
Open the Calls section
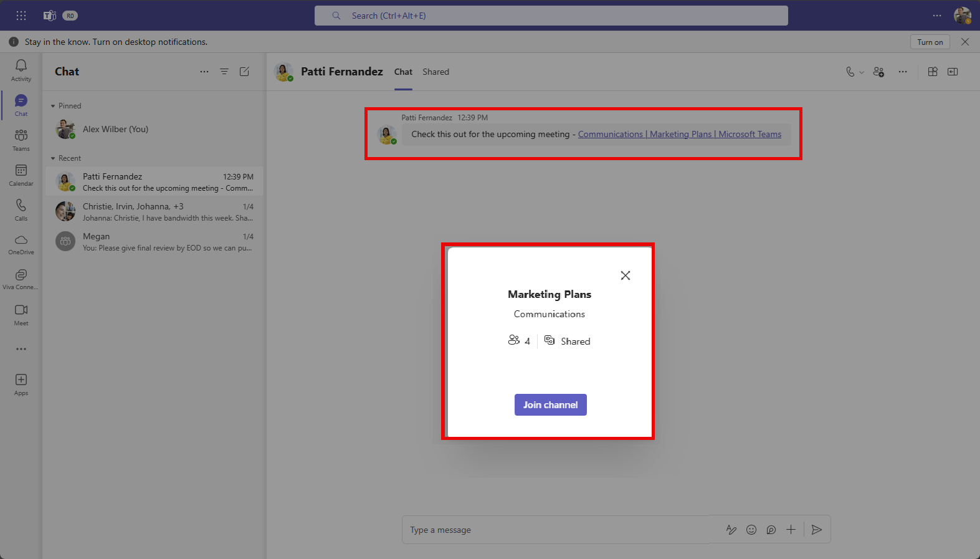coord(21,209)
